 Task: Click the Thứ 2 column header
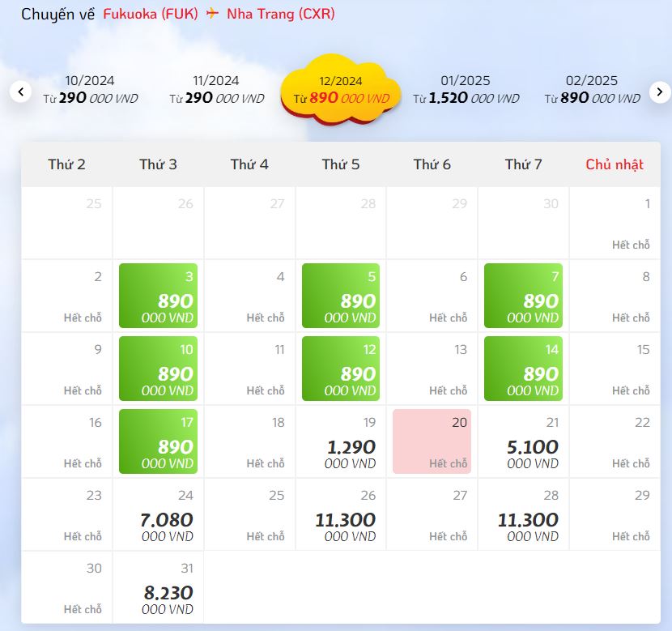coord(67,164)
